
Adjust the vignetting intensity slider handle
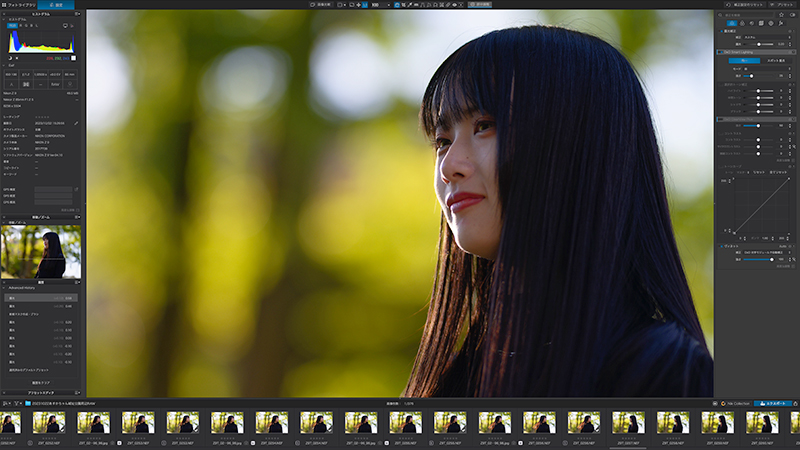772,259
